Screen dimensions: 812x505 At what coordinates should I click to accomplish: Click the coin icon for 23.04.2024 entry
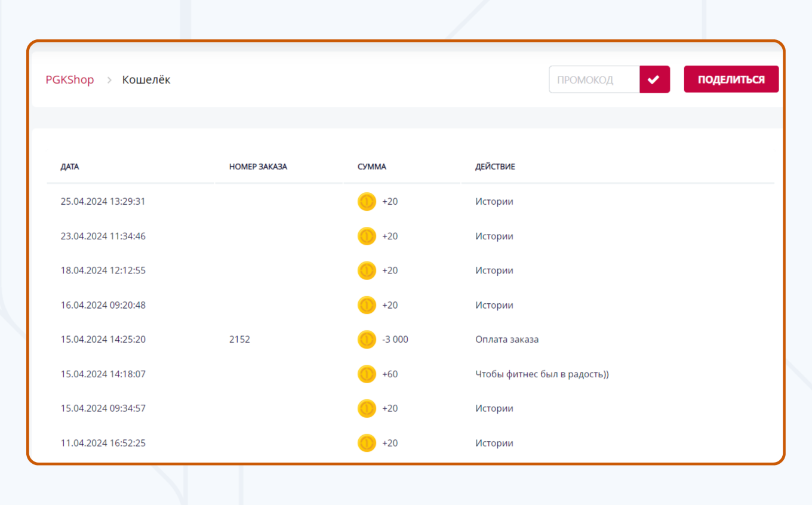367,236
